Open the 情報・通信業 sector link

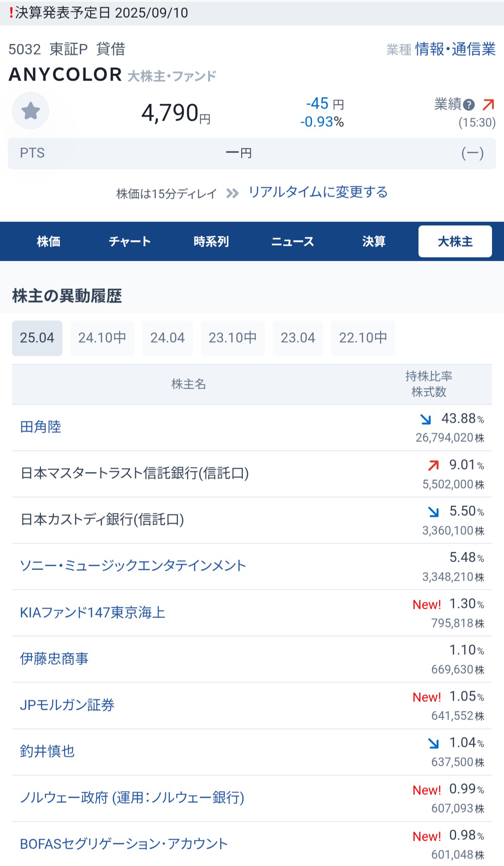[x=455, y=49]
